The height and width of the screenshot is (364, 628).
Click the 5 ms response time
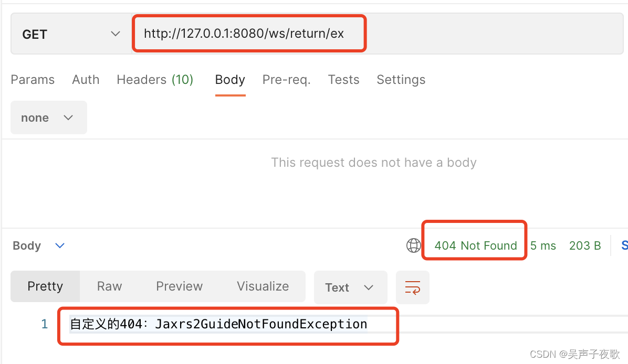pos(543,245)
